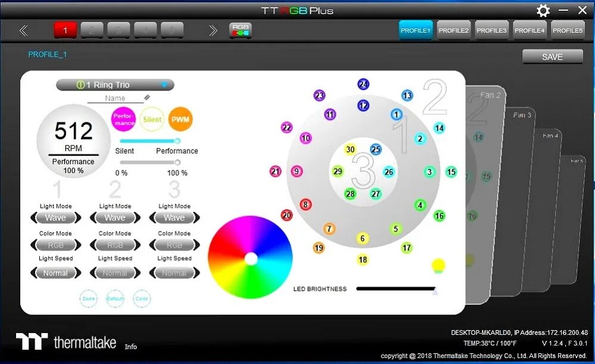Switch to PROFILE3 tab
This screenshot has height=364, width=595.
491,30
